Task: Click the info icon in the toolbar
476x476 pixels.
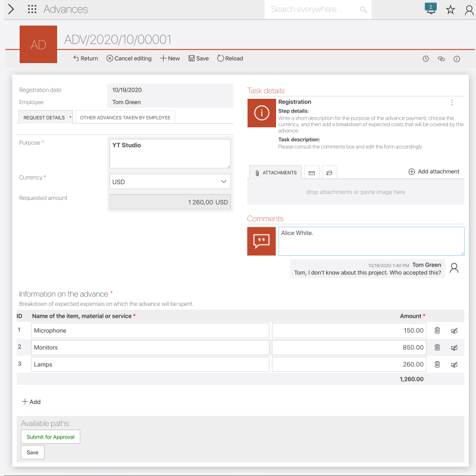Action: click(x=457, y=59)
